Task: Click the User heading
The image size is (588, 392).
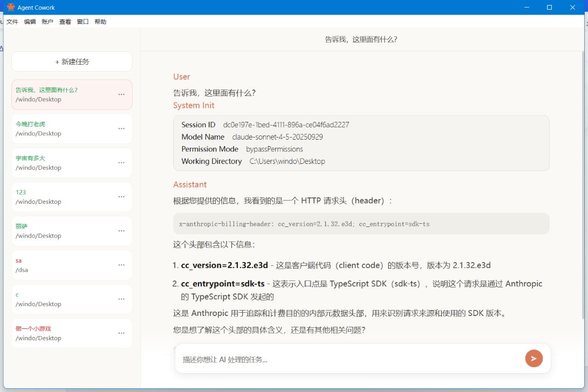Action: pos(181,77)
